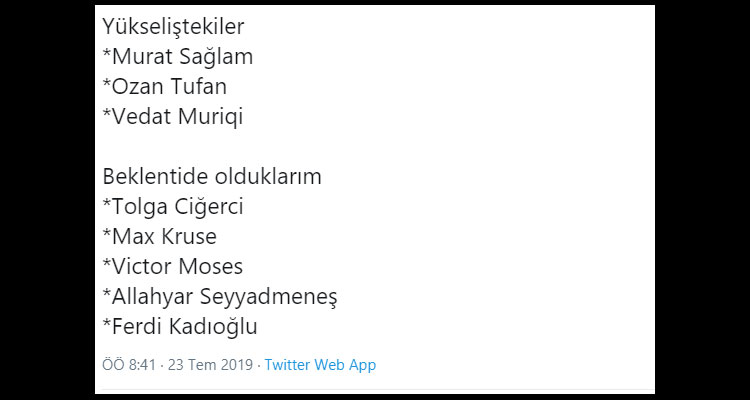Select the Ozan Tufan line
The width and height of the screenshot is (750, 400).
tap(164, 87)
